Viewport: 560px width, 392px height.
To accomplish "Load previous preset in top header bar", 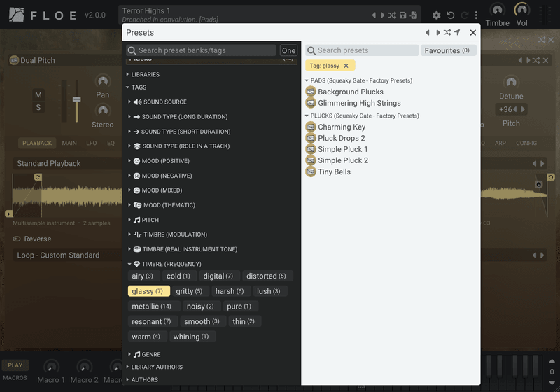I will tap(374, 15).
